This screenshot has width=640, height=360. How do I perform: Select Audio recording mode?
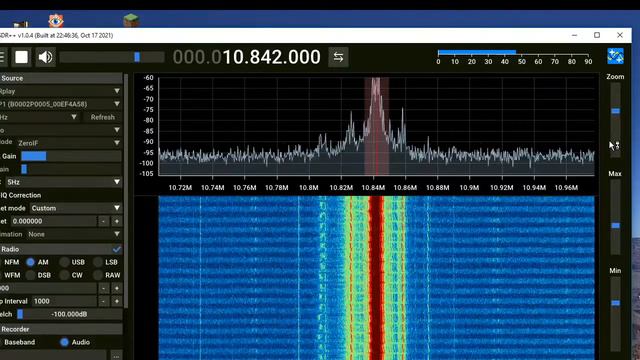[75, 342]
